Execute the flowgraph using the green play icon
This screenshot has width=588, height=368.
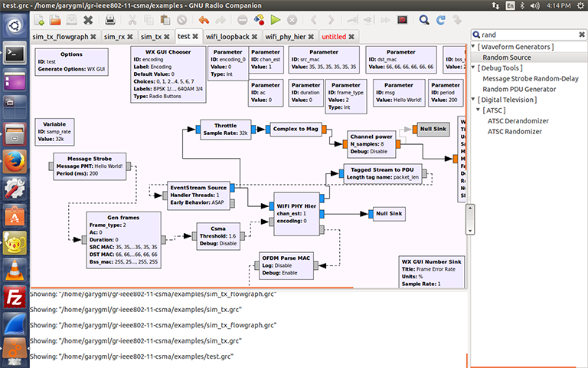coord(276,19)
